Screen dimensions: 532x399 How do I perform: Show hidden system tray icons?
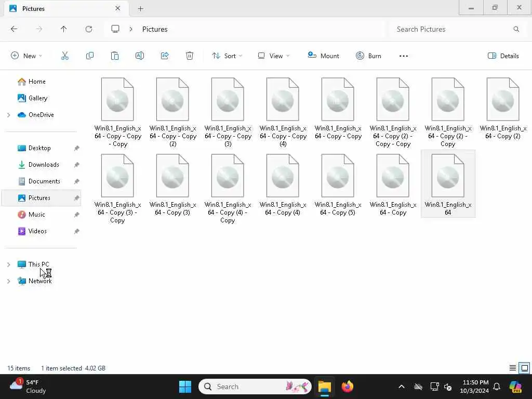[402, 387]
